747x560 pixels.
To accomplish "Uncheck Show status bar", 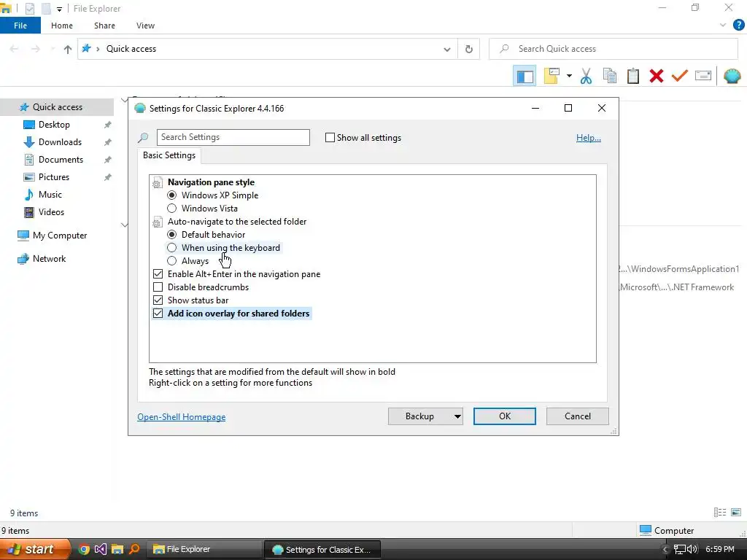I will click(x=158, y=300).
